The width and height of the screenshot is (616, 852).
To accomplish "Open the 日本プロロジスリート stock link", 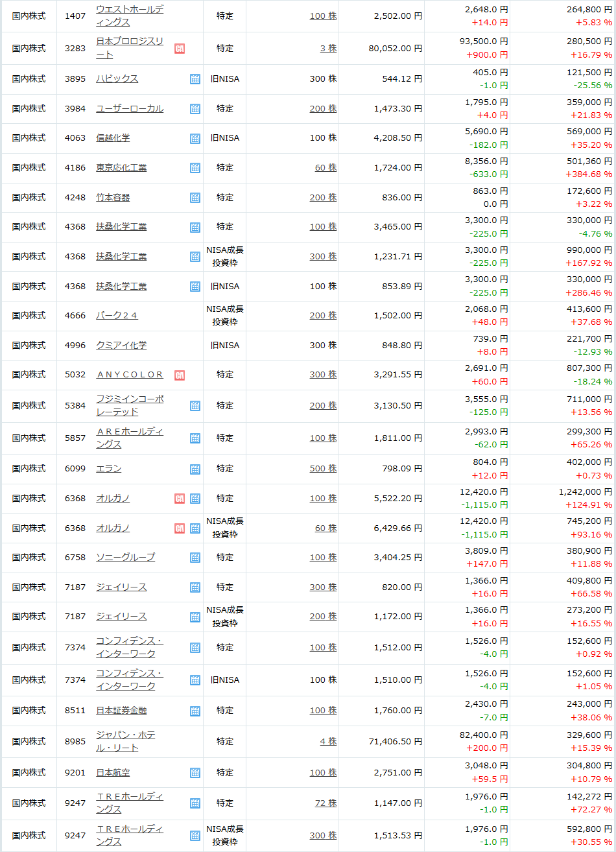I will click(130, 48).
